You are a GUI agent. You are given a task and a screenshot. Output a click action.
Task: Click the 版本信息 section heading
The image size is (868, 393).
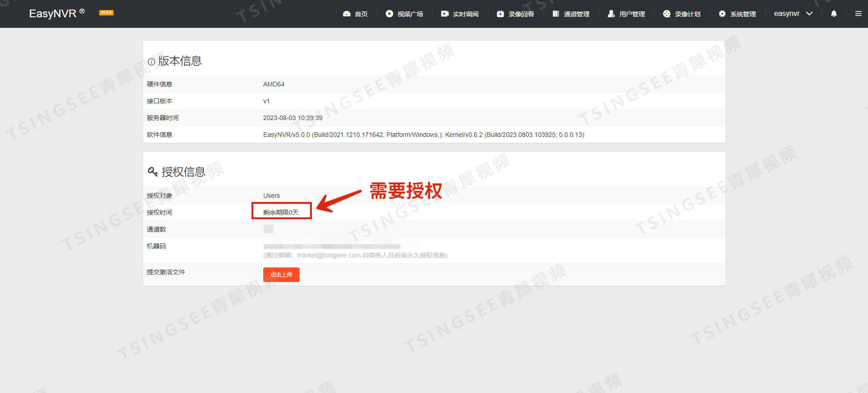point(180,61)
